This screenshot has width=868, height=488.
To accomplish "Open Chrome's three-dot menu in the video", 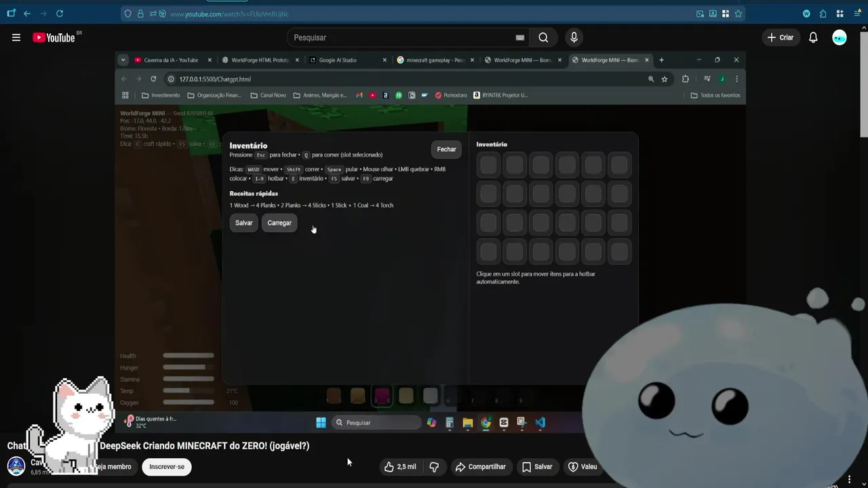I will click(736, 79).
